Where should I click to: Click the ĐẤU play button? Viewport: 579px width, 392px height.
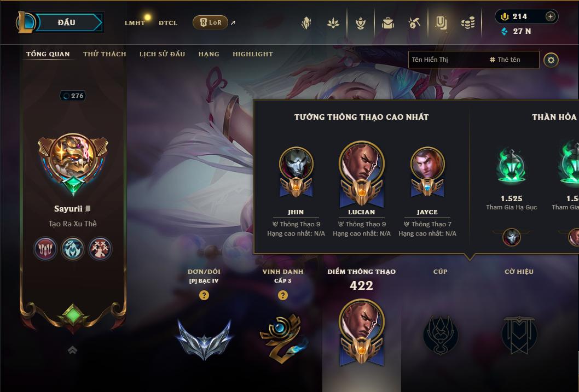(67, 22)
